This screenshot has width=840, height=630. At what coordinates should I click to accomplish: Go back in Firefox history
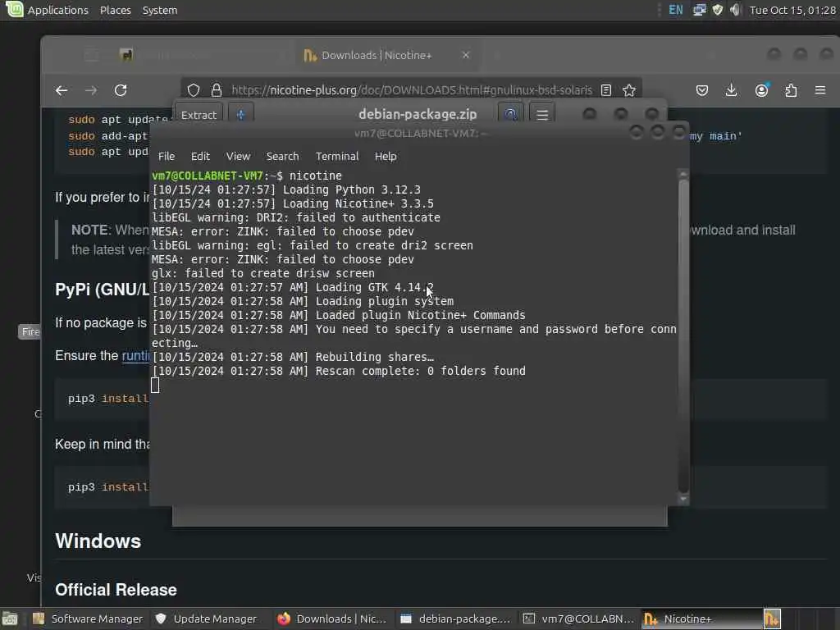[x=62, y=90]
